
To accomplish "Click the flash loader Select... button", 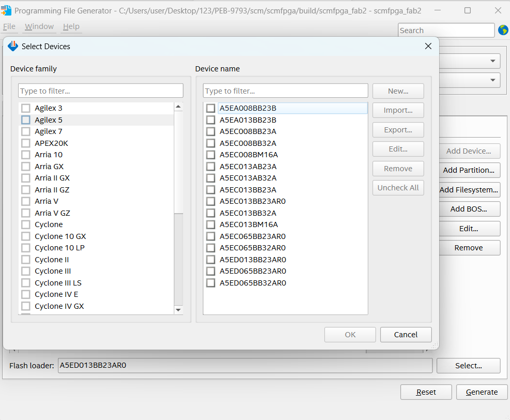I will click(469, 366).
